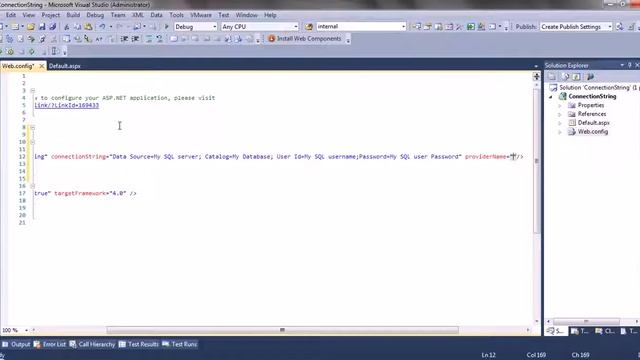Paste using the clipboard toolbar icon
Screen dimensions: 640x360
pyautogui.click(x=88, y=27)
